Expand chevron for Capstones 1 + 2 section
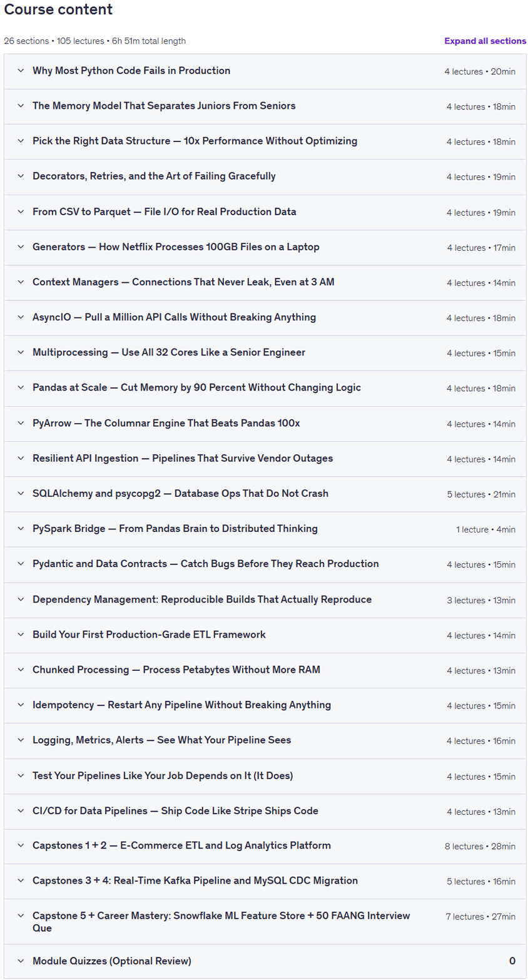This screenshot has width=528, height=980. click(21, 846)
